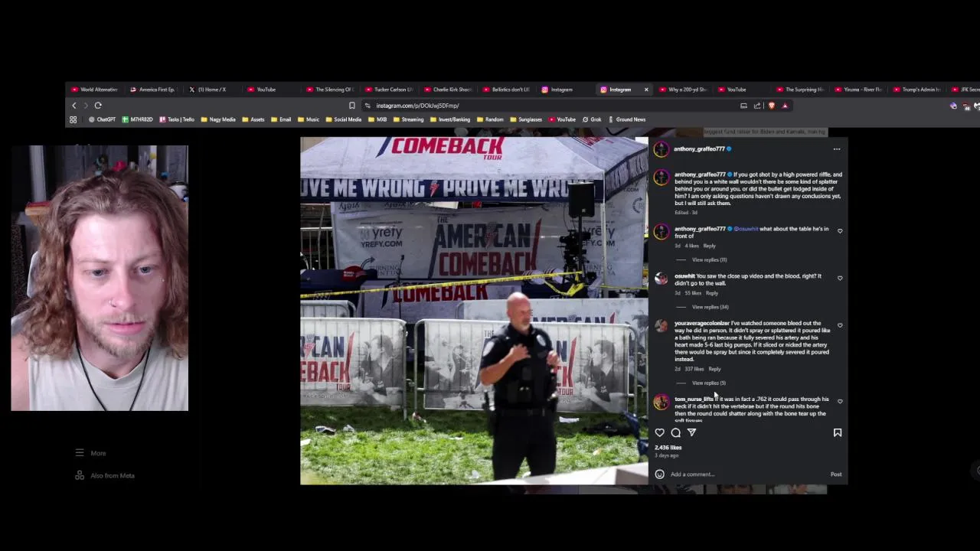This screenshot has height=551, width=980.
Task: Expand View replies (5)
Action: click(x=708, y=383)
